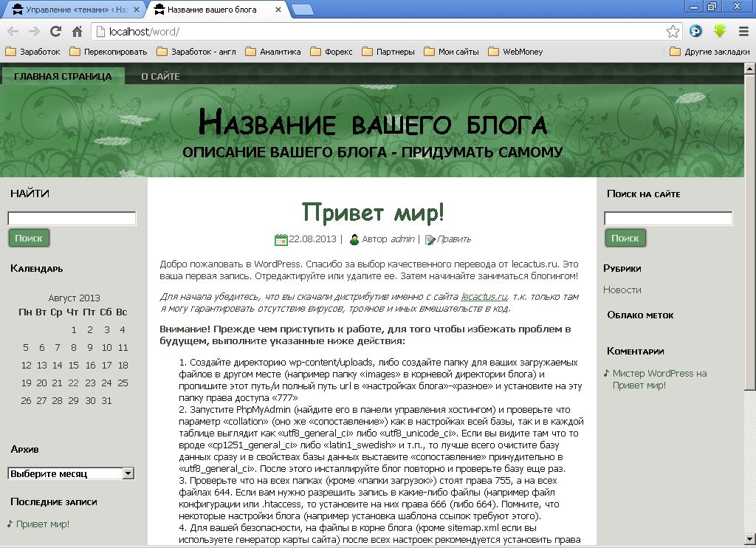756x548 pixels.
Task: Open the browser home page icon
Action: coord(77,32)
